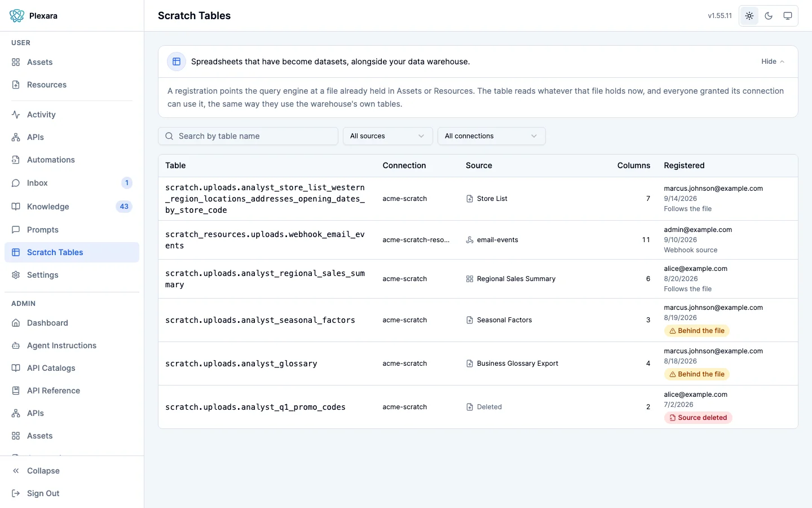Screen dimensions: 812x508
Task: Open Resources in the sidebar
Action: [72, 85]
